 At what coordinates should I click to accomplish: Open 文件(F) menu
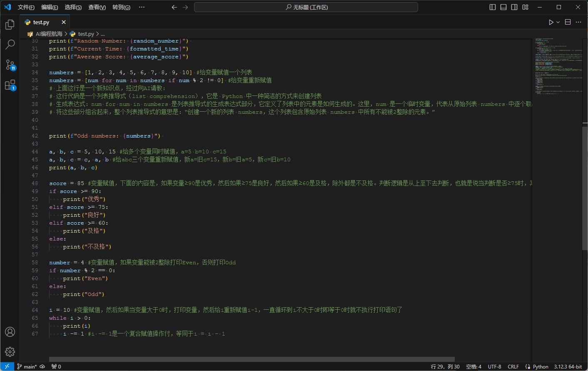coord(26,7)
